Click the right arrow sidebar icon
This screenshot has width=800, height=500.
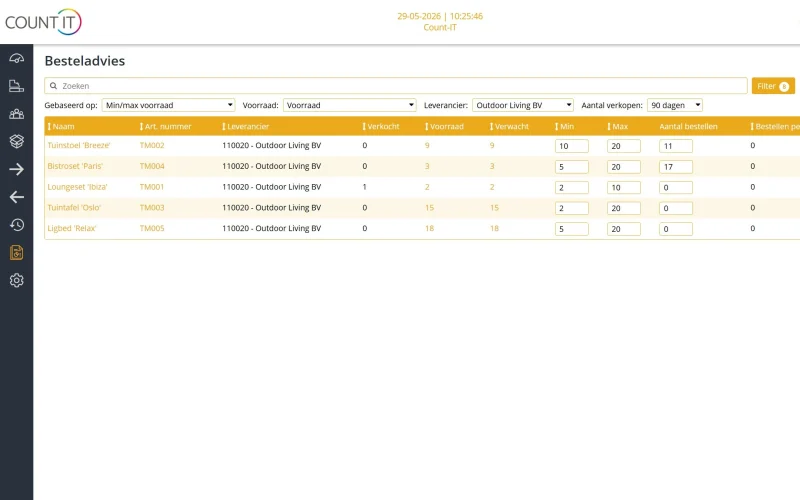(x=16, y=169)
